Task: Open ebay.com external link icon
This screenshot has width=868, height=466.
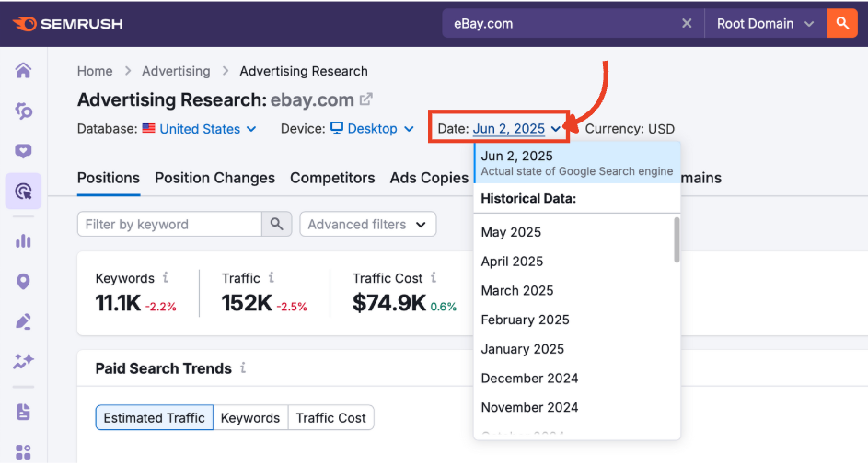Action: (366, 99)
